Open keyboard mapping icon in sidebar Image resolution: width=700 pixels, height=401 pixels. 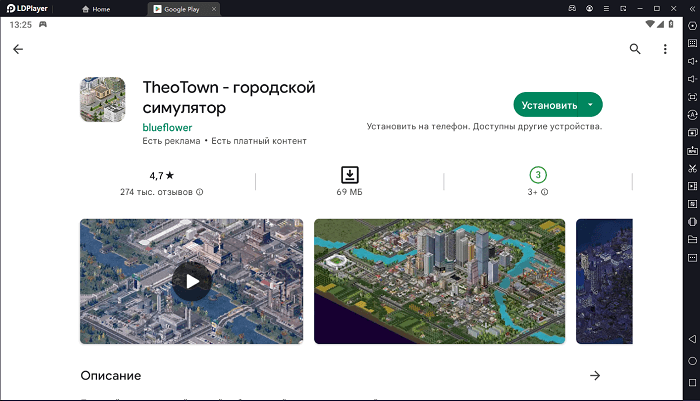pyautogui.click(x=692, y=43)
